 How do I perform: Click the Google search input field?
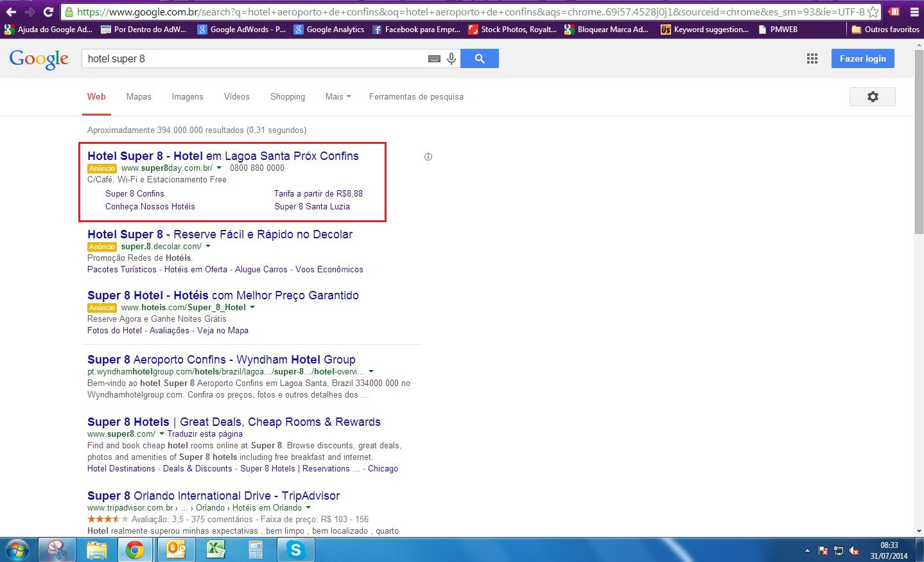255,58
